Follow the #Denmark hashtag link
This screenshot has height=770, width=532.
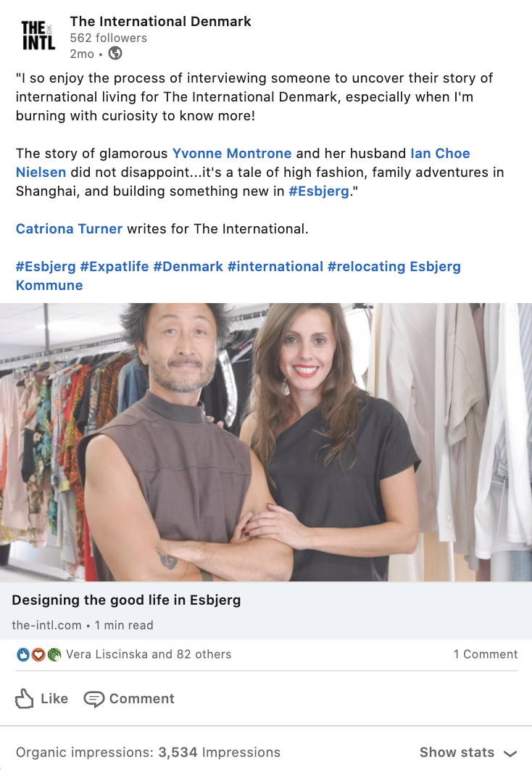[x=188, y=267]
